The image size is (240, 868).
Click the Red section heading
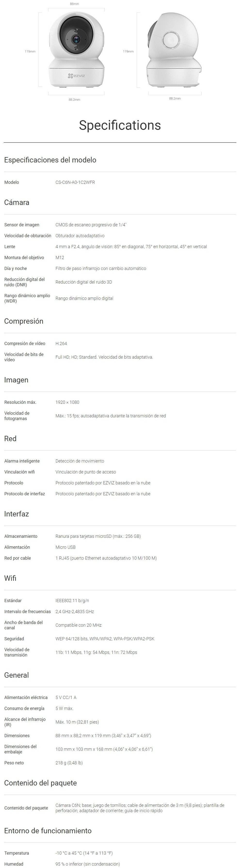[x=10, y=438]
